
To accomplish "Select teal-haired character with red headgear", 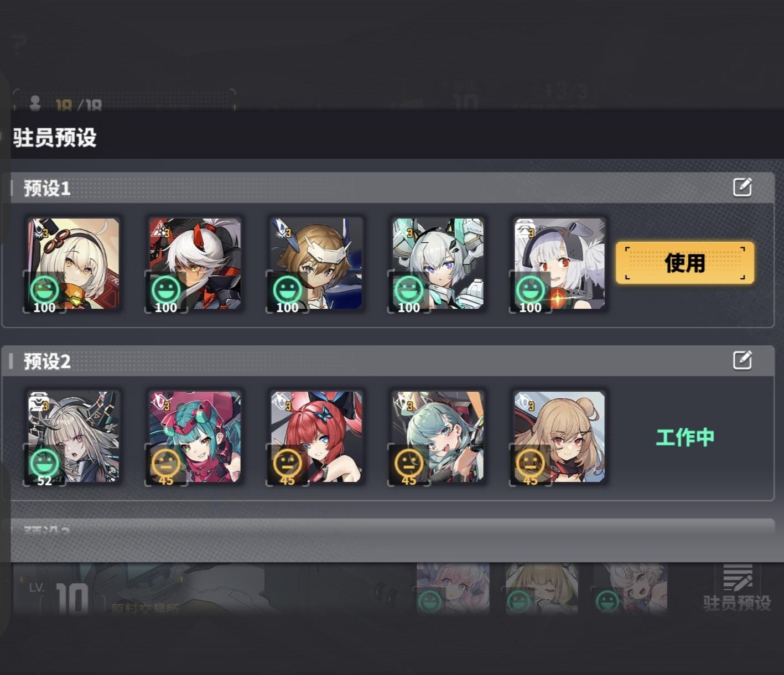I will (195, 437).
